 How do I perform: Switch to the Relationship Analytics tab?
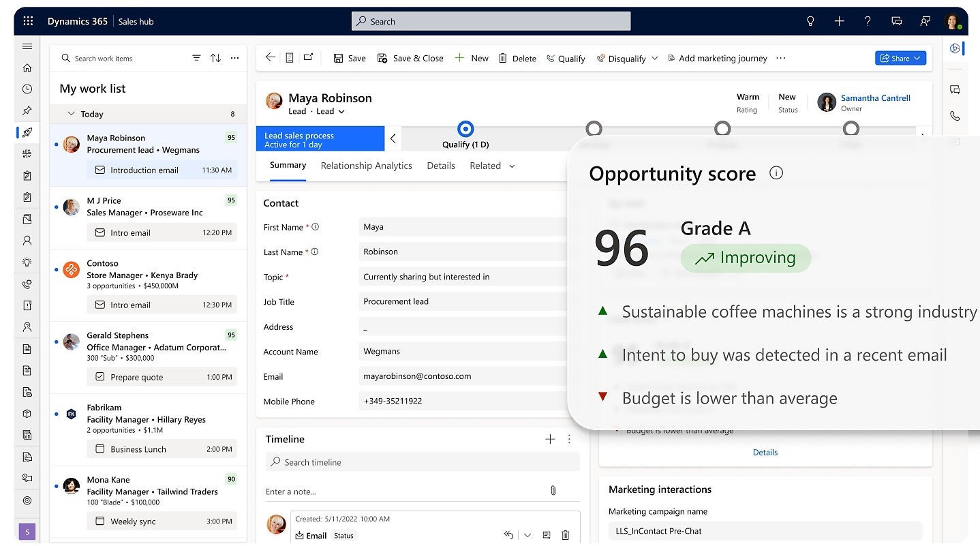[x=366, y=166]
